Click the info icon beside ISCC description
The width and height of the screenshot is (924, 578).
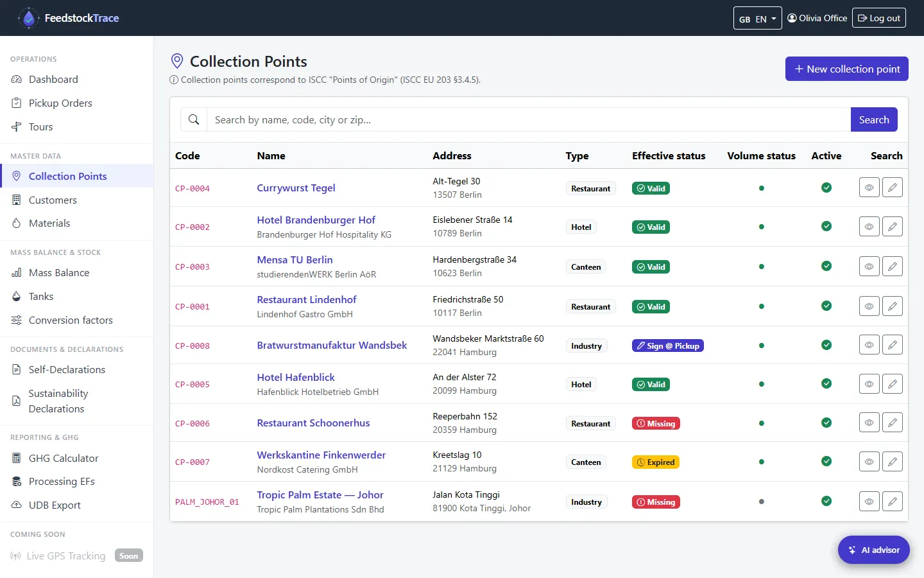[x=174, y=80]
